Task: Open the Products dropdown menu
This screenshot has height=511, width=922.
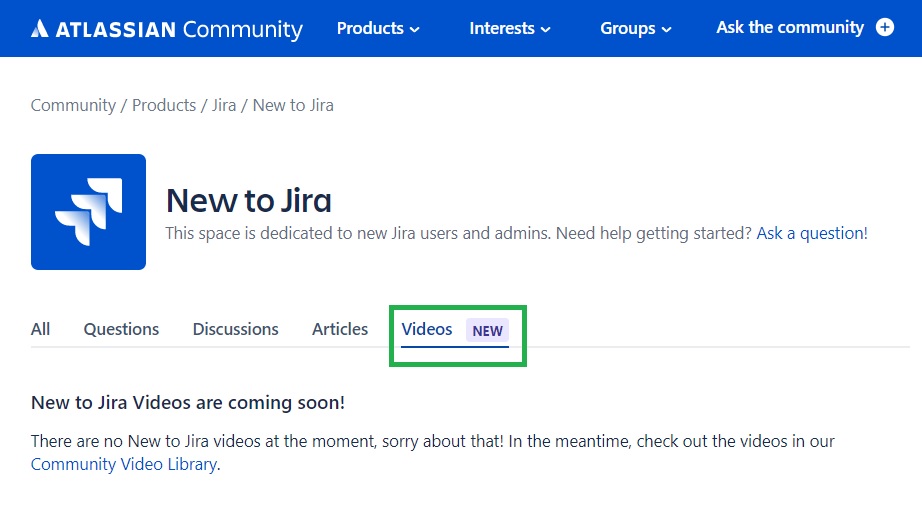Action: point(378,28)
